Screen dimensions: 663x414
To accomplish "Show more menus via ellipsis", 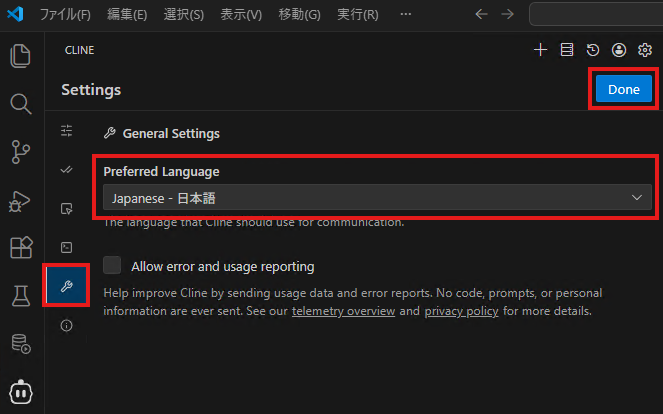I will point(405,14).
